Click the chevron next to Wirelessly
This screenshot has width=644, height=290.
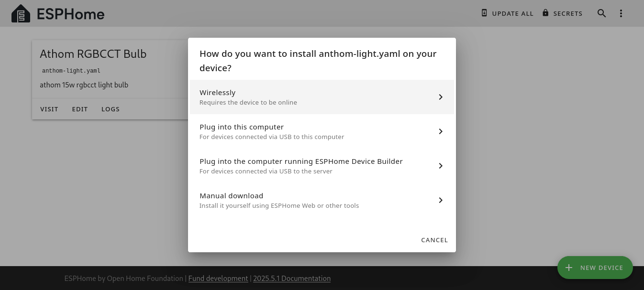pos(441,97)
